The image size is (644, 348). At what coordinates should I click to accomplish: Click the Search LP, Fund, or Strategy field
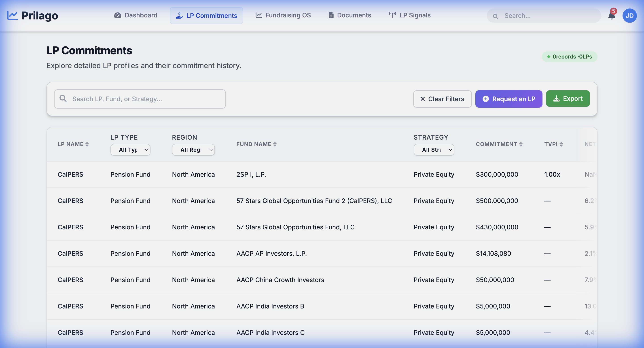[140, 99]
